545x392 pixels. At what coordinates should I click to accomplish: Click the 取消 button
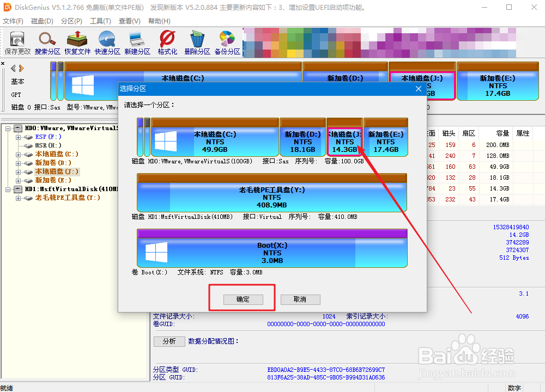coord(300,299)
